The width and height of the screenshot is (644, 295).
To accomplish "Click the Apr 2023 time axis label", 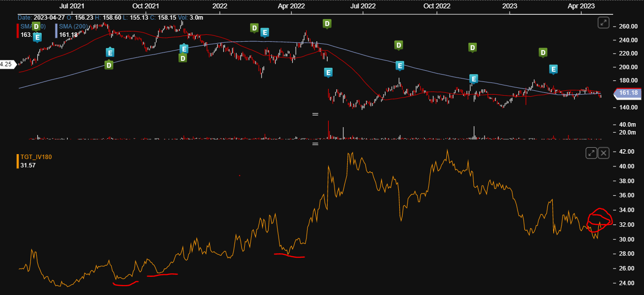I will pos(581,6).
